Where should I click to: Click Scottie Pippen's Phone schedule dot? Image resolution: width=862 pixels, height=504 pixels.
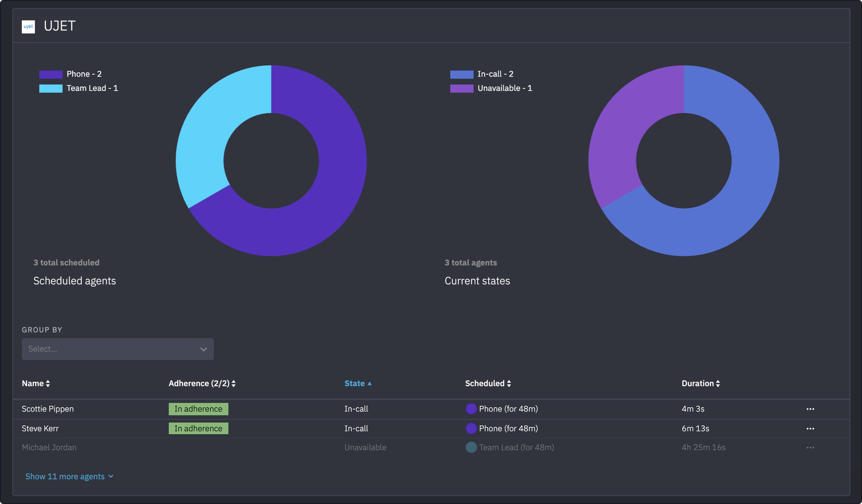pos(471,409)
